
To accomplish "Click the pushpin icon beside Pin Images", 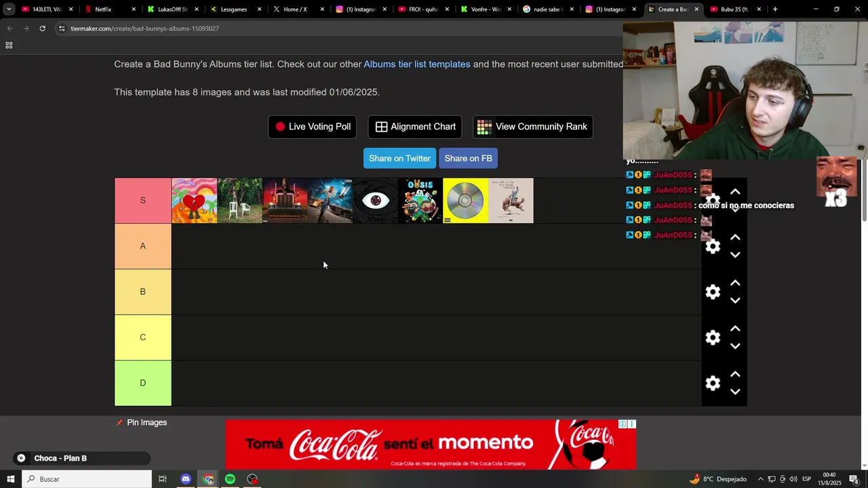I will tap(119, 422).
